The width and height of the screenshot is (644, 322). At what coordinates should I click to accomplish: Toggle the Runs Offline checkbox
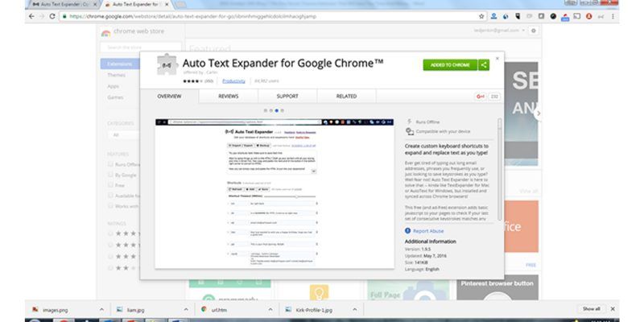(110, 164)
